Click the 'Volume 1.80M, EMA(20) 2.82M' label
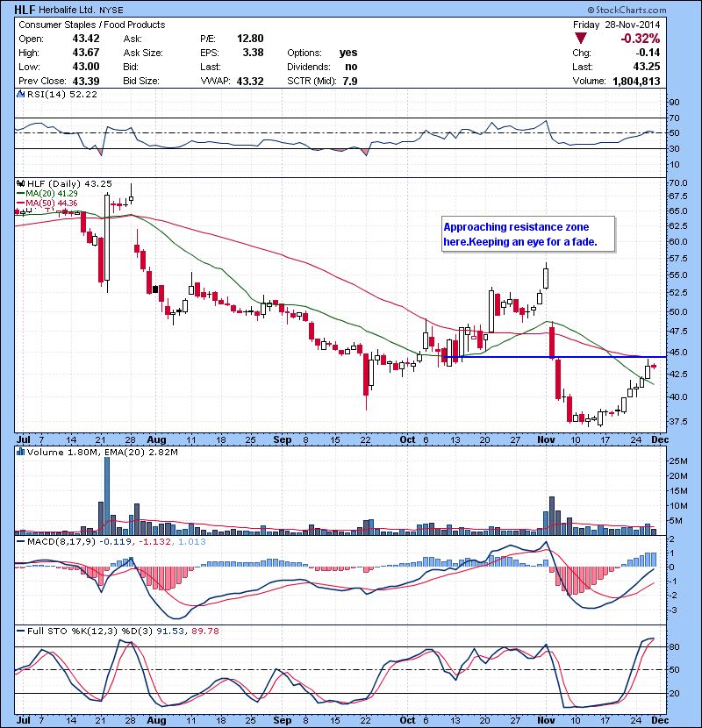This screenshot has width=702, height=728. click(x=102, y=452)
